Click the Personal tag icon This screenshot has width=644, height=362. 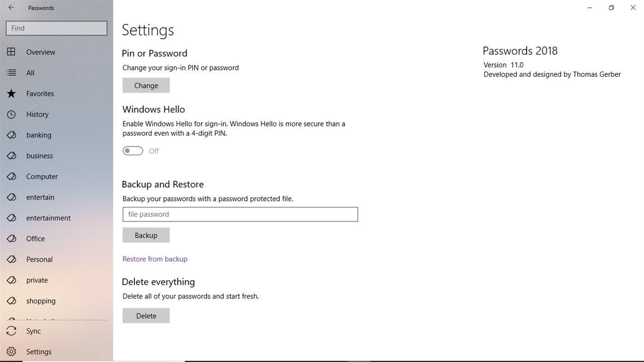coord(11,259)
